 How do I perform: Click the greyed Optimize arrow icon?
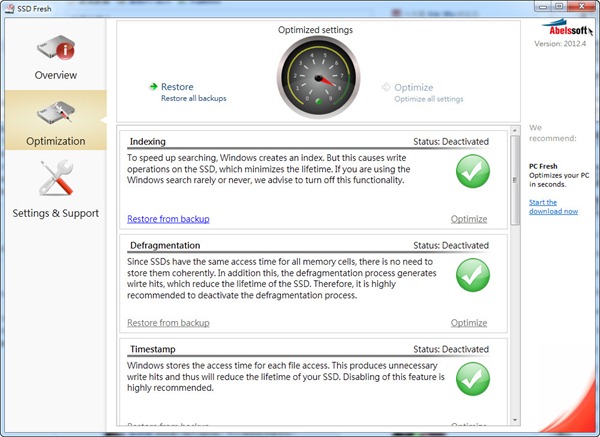coord(386,87)
